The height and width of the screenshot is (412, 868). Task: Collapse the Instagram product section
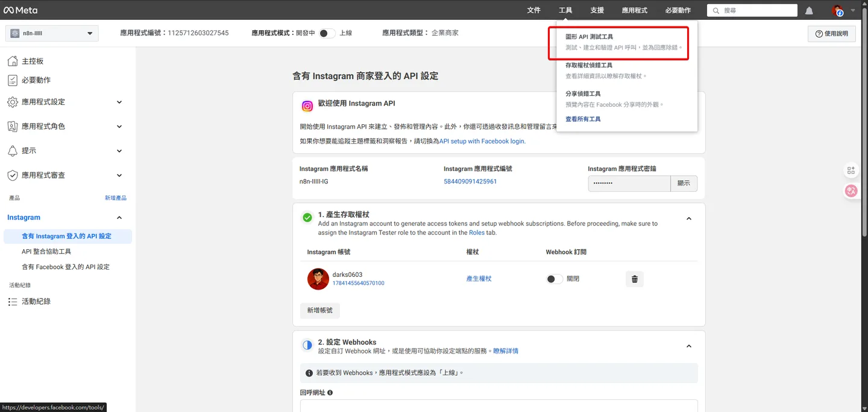[x=119, y=217]
